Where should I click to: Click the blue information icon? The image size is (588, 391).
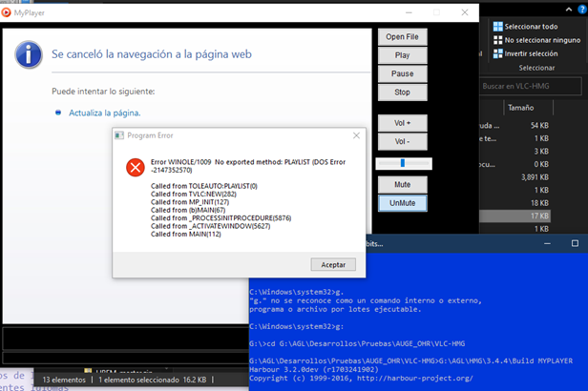coord(28,55)
